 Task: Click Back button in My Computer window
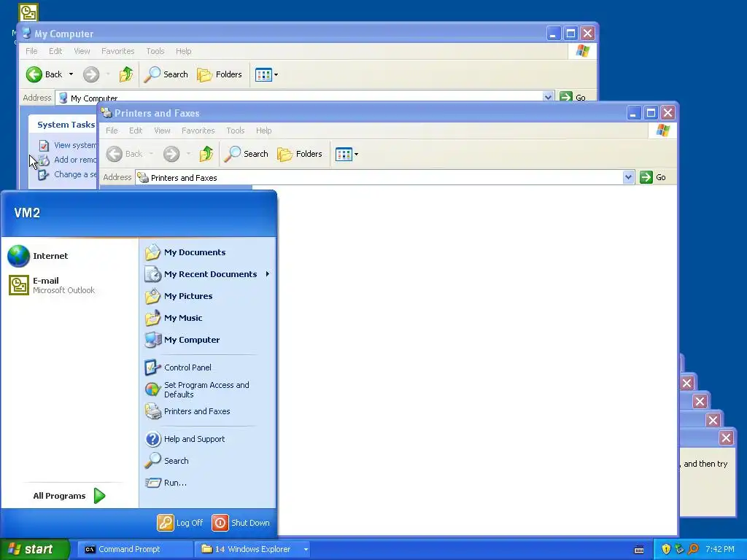click(44, 74)
